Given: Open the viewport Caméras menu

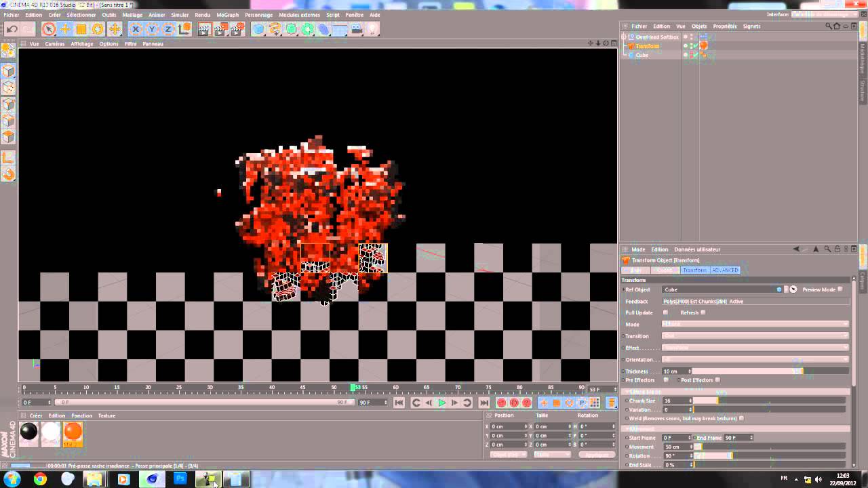Looking at the screenshot, I should (x=55, y=44).
